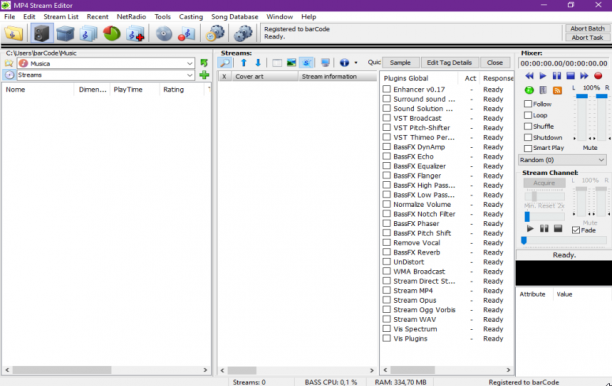Click the Abort Batch button
The width and height of the screenshot is (612, 386).
587,28
